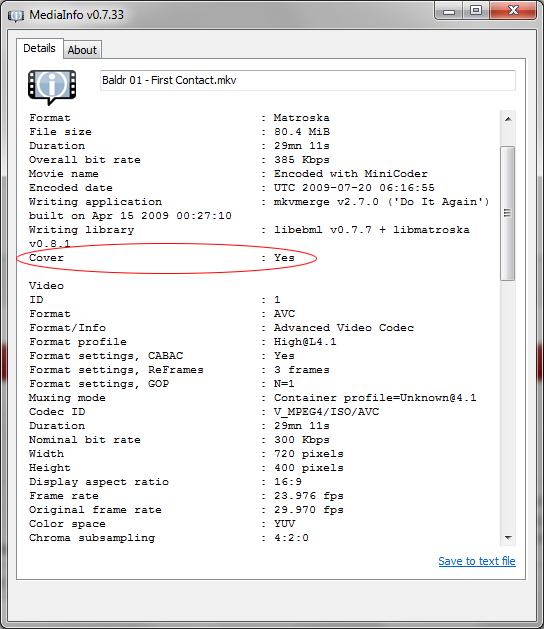
Task: Click the MediaInfo film-strip info icon
Action: 52,87
